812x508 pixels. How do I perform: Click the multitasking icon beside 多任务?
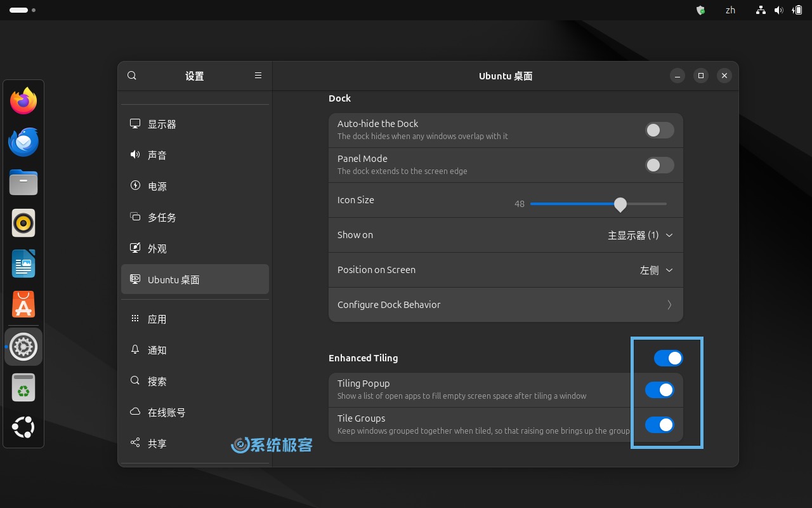135,217
